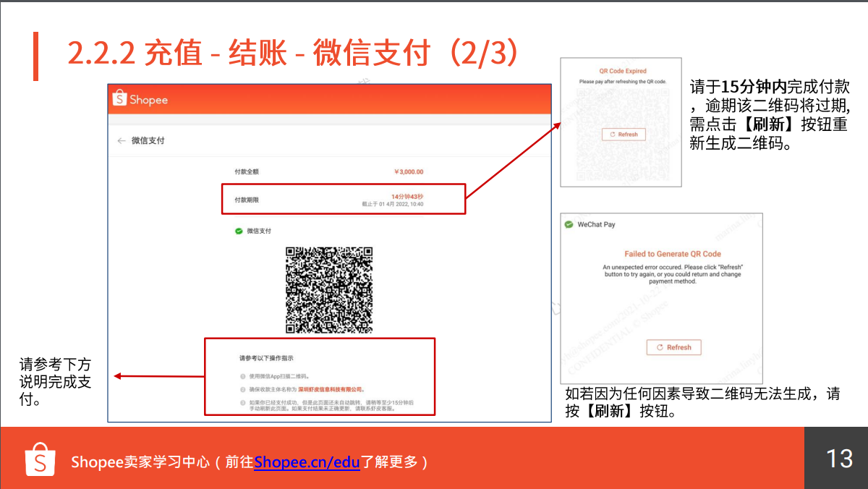Screen dimensions: 868x489
Task: Click the countdown 14分钟43秒
Action: tap(407, 197)
